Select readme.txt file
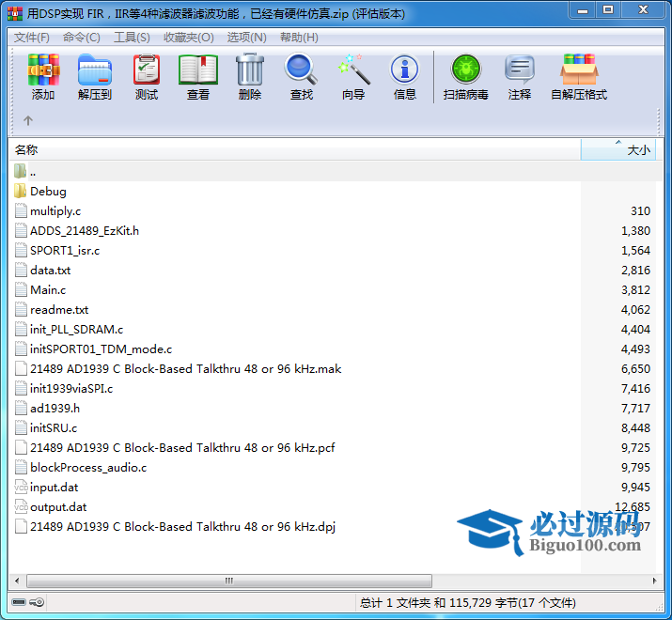 point(59,309)
